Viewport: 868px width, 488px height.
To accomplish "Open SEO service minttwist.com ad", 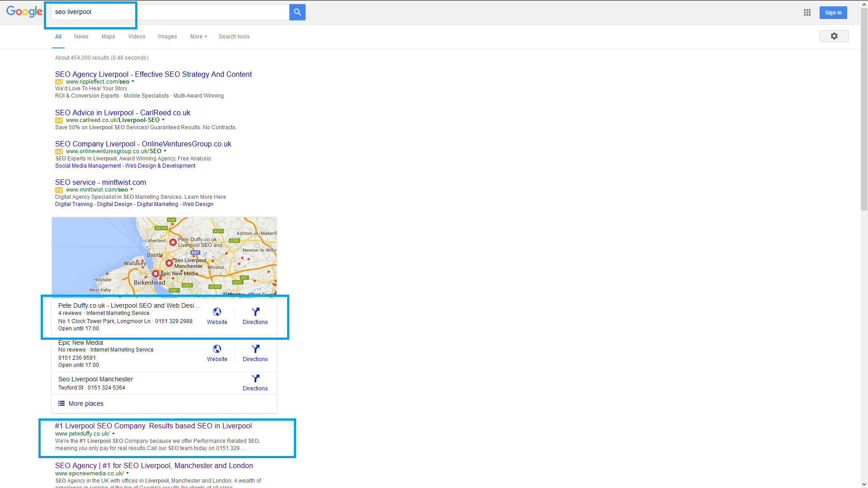I will coord(100,182).
